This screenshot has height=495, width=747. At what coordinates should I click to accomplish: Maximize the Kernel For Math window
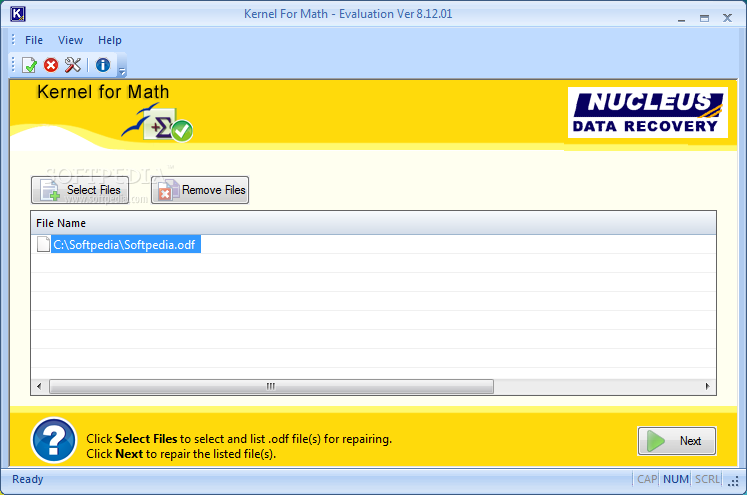(705, 19)
